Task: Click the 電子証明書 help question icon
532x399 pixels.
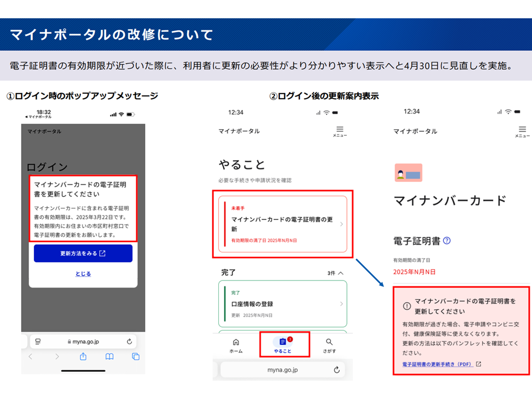Action: 447,241
